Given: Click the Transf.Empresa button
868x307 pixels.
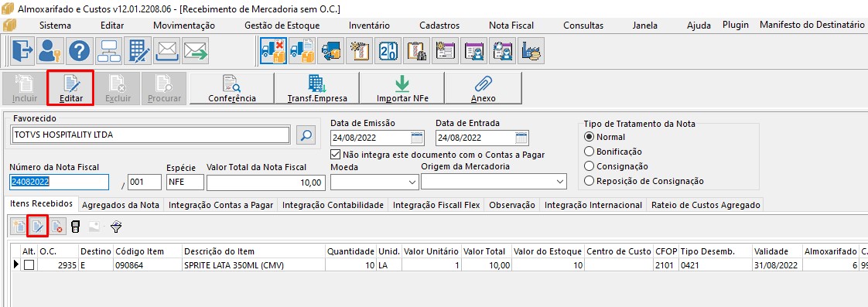Looking at the screenshot, I should click(317, 88).
